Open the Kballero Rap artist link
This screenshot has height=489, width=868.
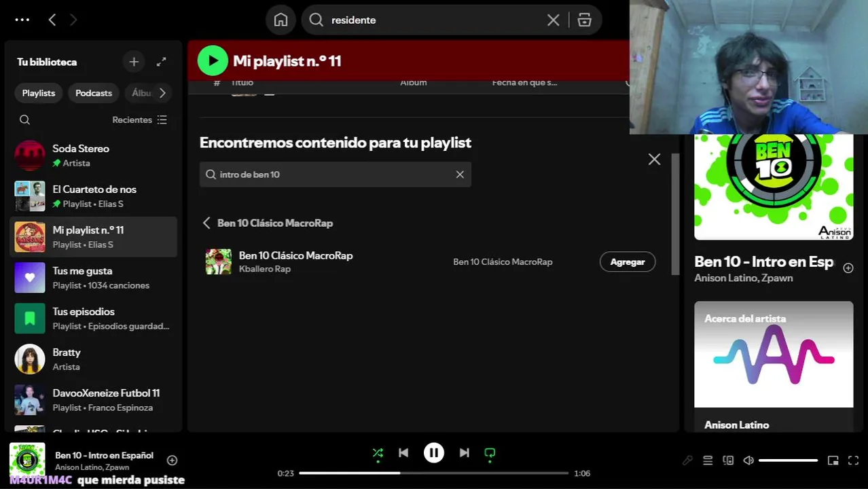point(264,269)
